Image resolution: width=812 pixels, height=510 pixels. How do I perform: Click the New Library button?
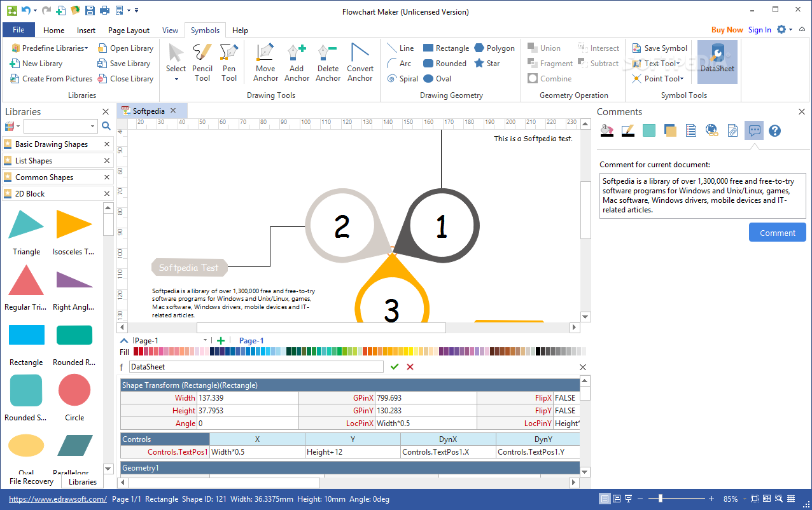[x=36, y=64]
